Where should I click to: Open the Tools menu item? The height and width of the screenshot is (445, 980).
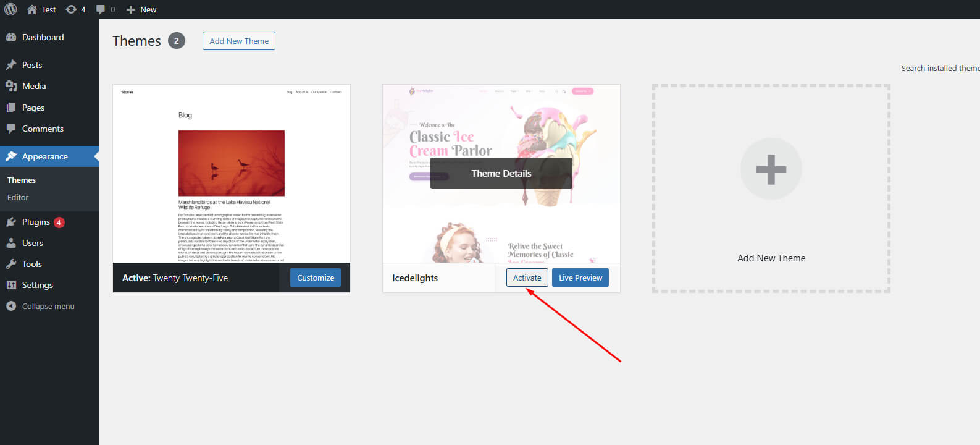click(x=49, y=264)
